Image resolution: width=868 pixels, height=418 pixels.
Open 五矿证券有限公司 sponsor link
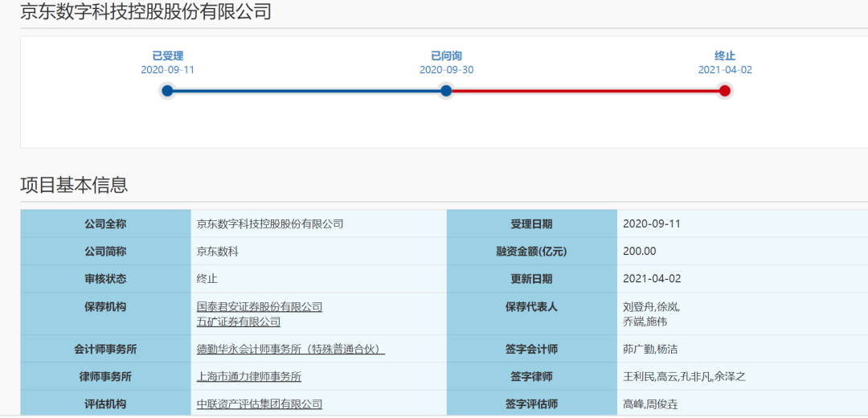coord(239,322)
